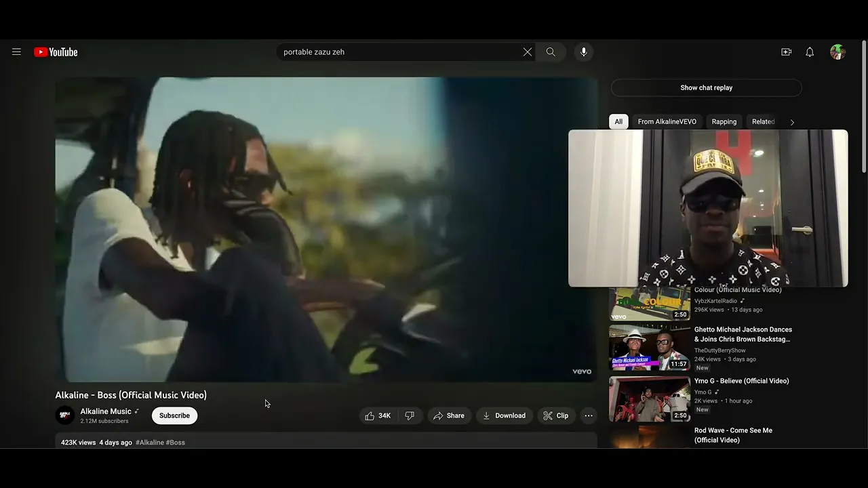Click the 2.12M subscribers text
Screen dimensions: 868x488
pos(104,421)
